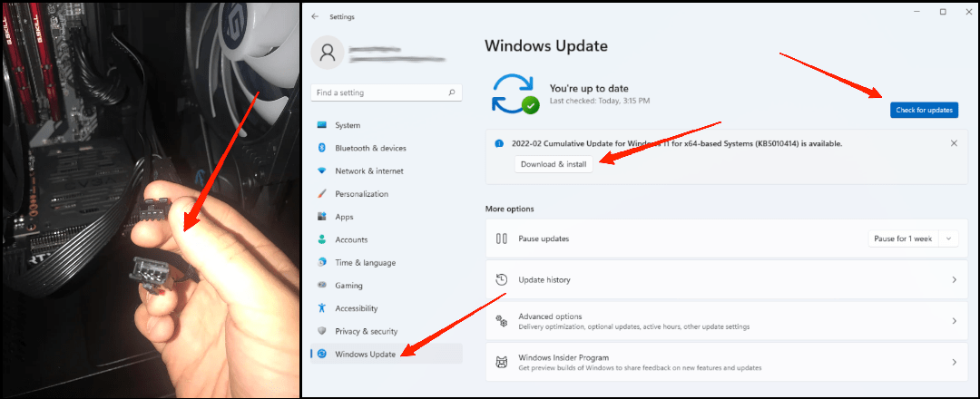The image size is (980, 399).
Task: Open Bluetooth & devices page
Action: [x=387, y=148]
